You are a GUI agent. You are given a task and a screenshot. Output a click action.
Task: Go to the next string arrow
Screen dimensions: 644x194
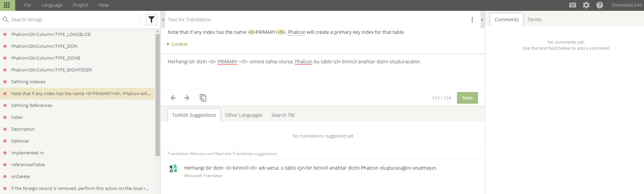click(x=187, y=98)
